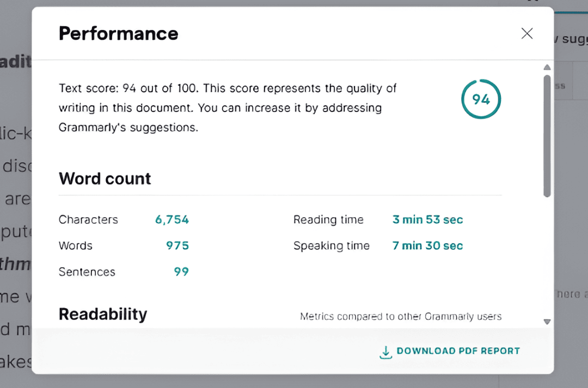588x388 pixels.
Task: Click the scrollbar up arrow
Action: tap(547, 67)
